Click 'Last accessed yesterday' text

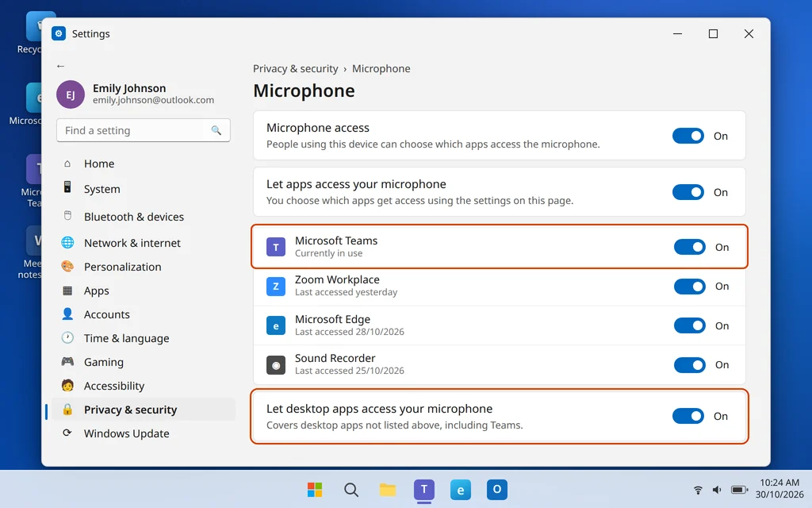(x=346, y=292)
